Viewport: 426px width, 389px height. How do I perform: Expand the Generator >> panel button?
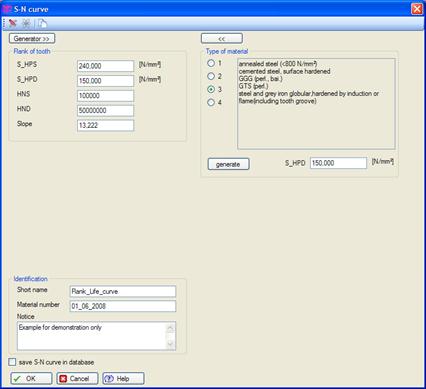tap(32, 39)
